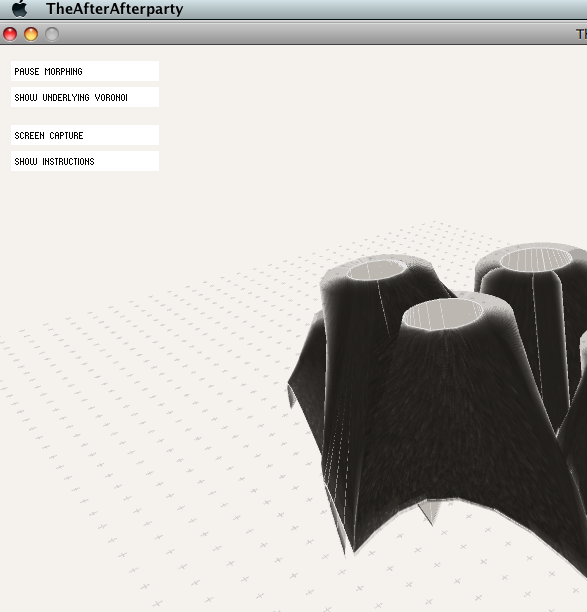
Task: Click the small light spike beneath front tower
Action: [x=429, y=511]
